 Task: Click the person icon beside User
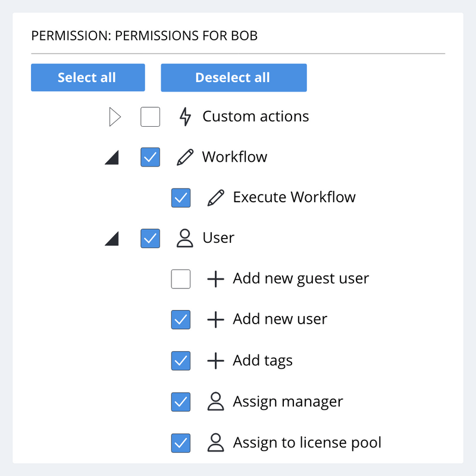click(x=185, y=238)
